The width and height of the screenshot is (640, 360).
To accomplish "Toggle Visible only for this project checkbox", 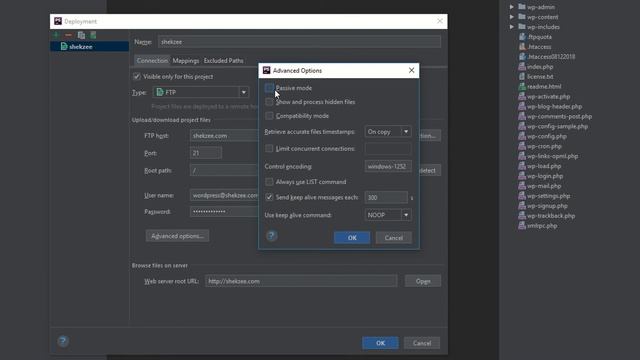I will 137,76.
